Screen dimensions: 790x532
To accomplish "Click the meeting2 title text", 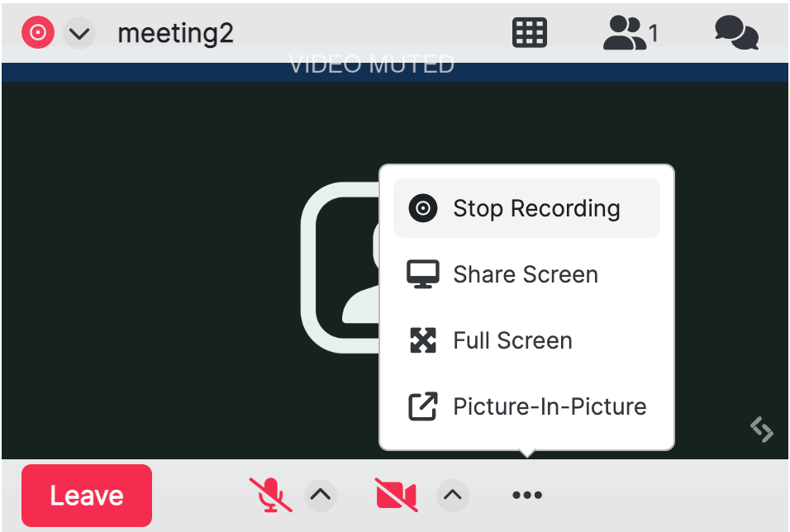I will 175,32.
